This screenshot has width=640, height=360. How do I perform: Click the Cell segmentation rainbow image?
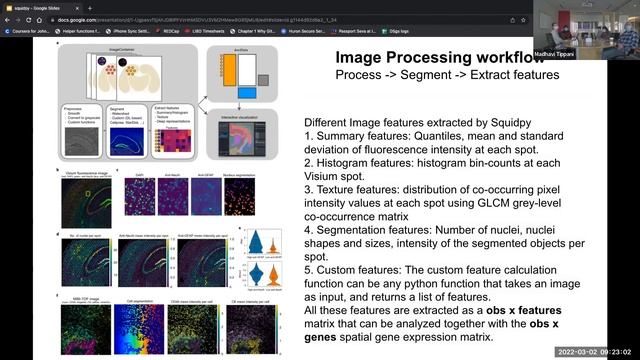tap(139, 329)
